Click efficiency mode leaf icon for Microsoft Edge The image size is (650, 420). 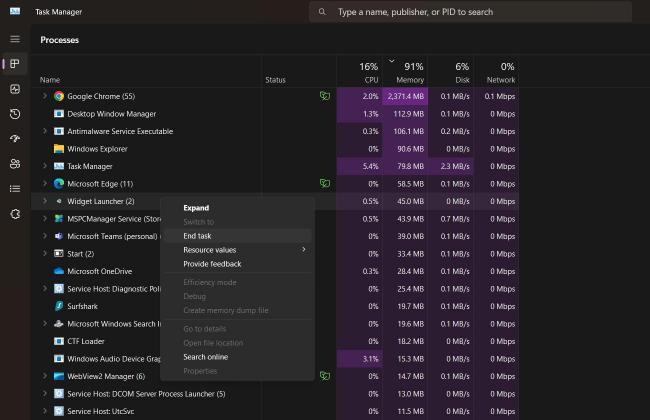[325, 184]
